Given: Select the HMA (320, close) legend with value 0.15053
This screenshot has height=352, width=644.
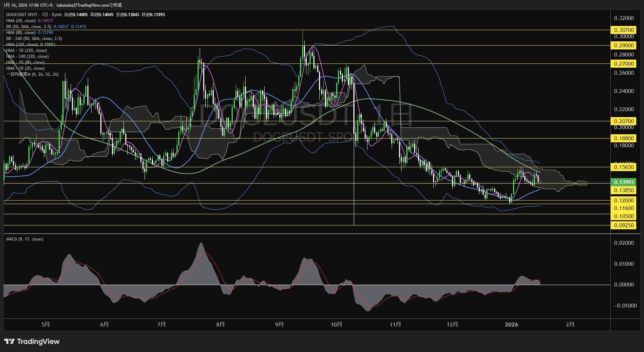Looking at the screenshot, I should pyautogui.click(x=31, y=45).
